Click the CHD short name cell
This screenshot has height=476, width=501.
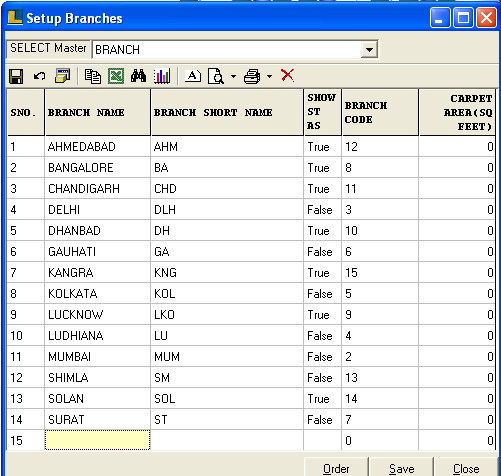click(227, 188)
